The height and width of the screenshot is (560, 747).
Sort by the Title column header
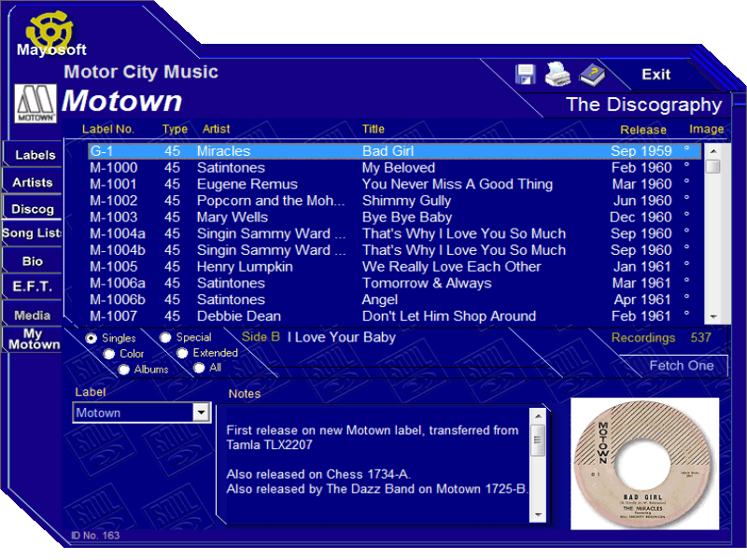pos(373,129)
